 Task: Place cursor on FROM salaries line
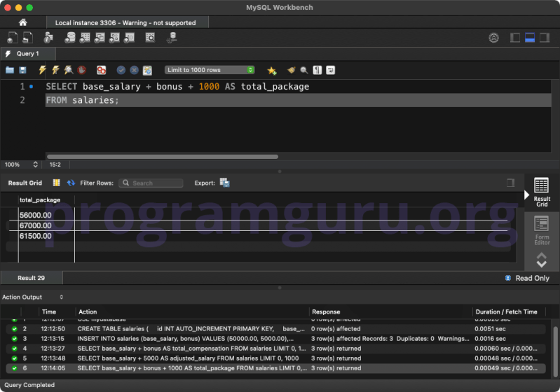[x=298, y=100]
